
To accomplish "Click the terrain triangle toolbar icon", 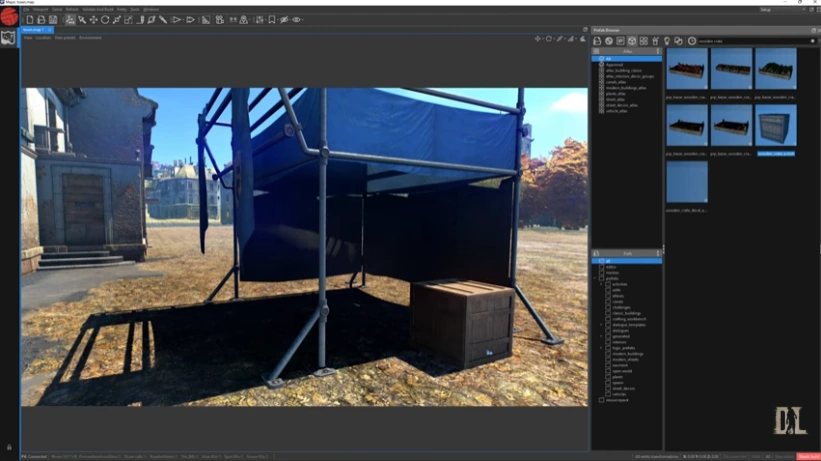I will pos(206,20).
